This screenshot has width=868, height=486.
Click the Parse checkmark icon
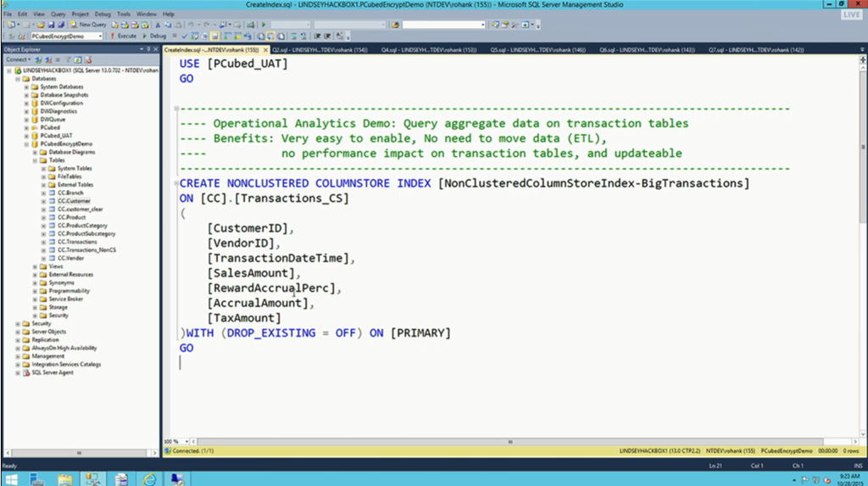tap(184, 36)
